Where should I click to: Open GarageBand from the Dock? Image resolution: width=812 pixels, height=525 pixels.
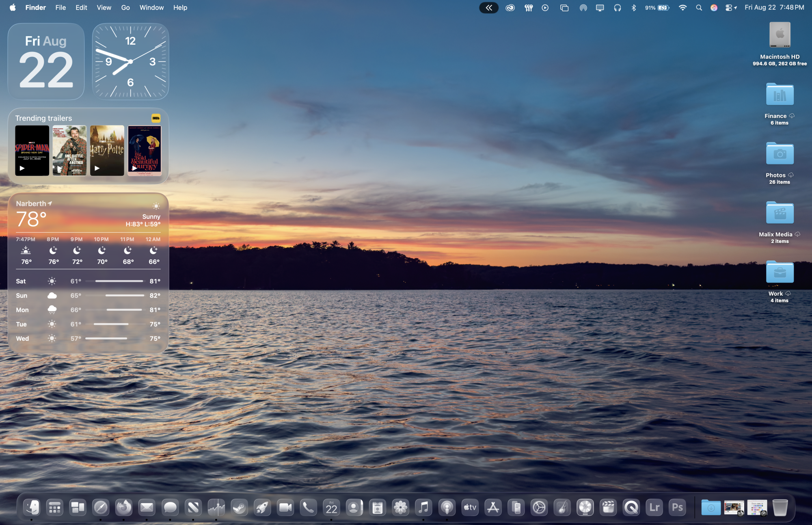coord(562,507)
